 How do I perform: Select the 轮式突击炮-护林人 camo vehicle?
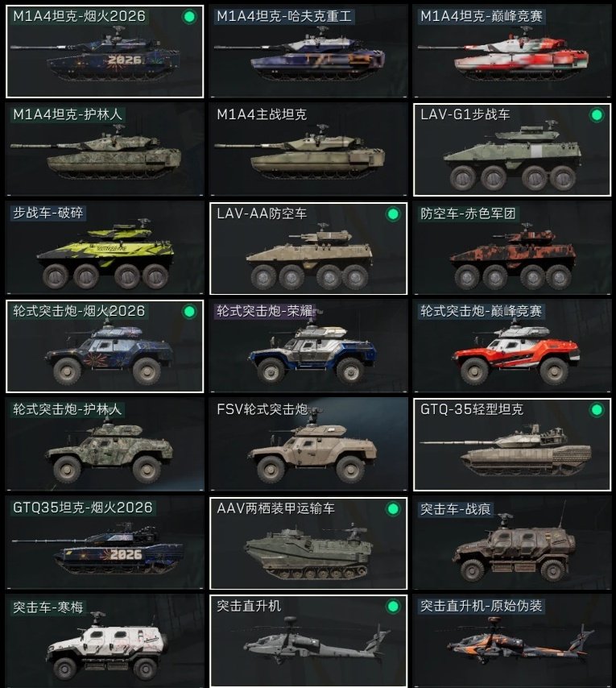click(105, 445)
